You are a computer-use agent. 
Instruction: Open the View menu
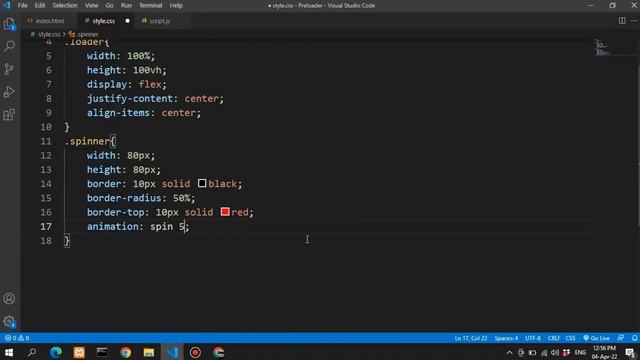point(91,6)
